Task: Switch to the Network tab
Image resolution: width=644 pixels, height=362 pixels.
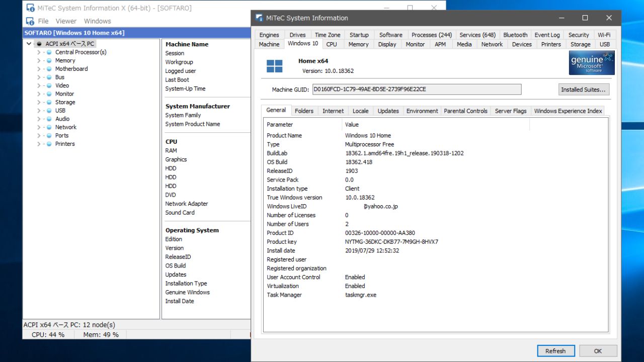Action: pos(492,44)
